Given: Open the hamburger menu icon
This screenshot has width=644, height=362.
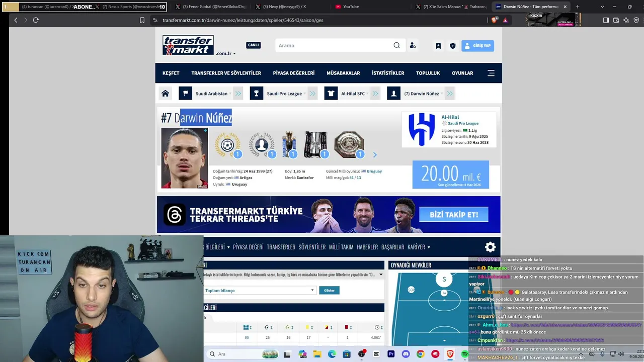Looking at the screenshot, I should click(491, 73).
